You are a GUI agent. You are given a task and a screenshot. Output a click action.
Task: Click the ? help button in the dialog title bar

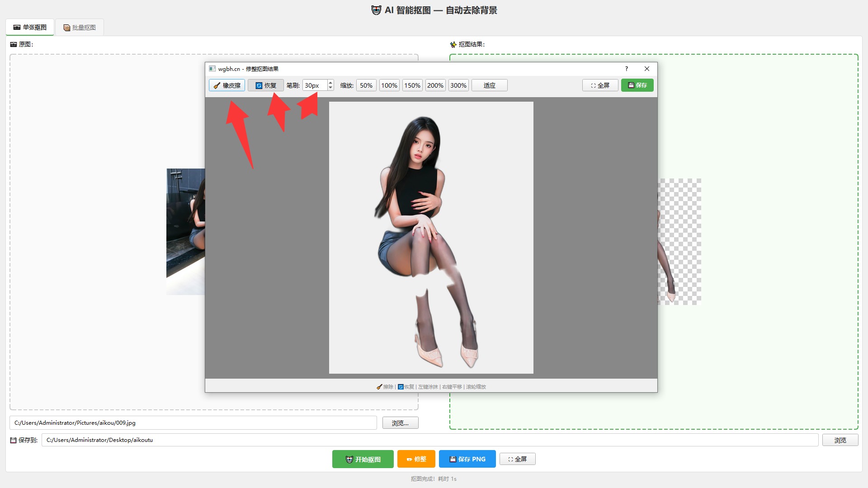point(627,69)
